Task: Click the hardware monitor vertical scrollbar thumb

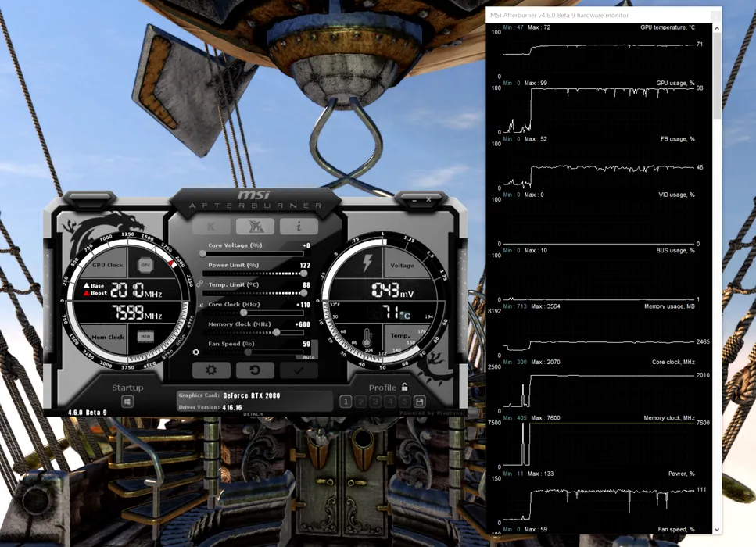Action: pos(717,76)
